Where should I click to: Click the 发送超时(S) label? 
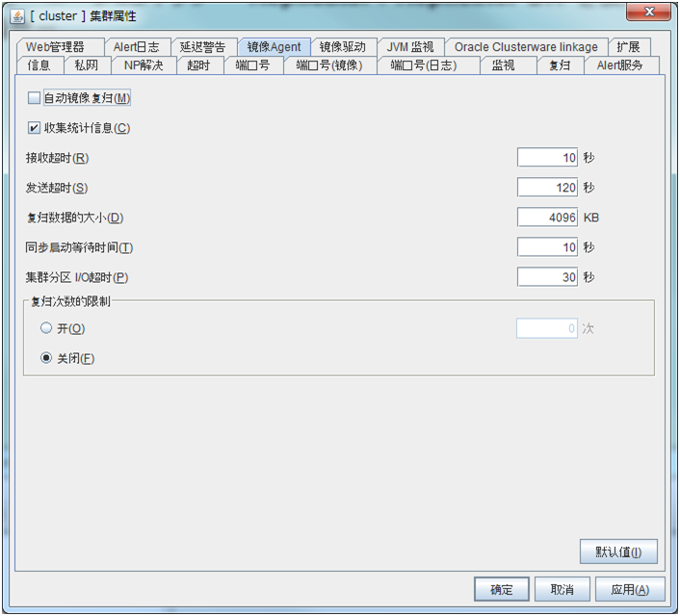pyautogui.click(x=57, y=188)
